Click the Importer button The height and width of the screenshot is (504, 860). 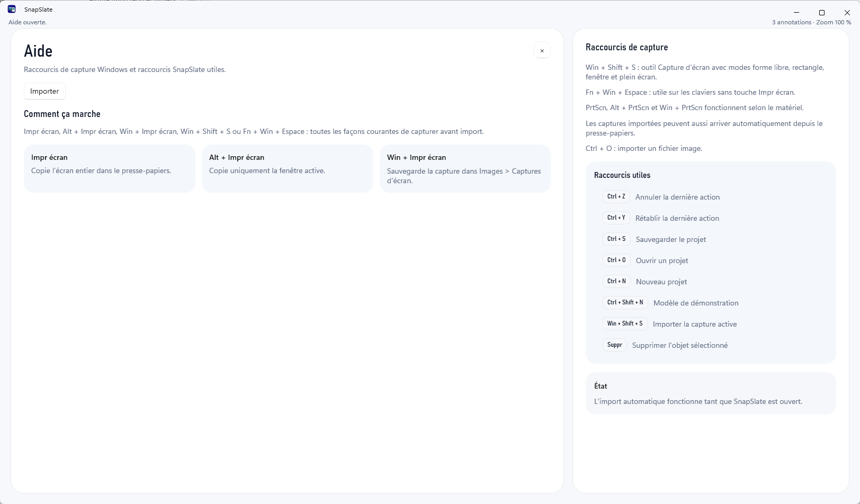click(x=44, y=91)
